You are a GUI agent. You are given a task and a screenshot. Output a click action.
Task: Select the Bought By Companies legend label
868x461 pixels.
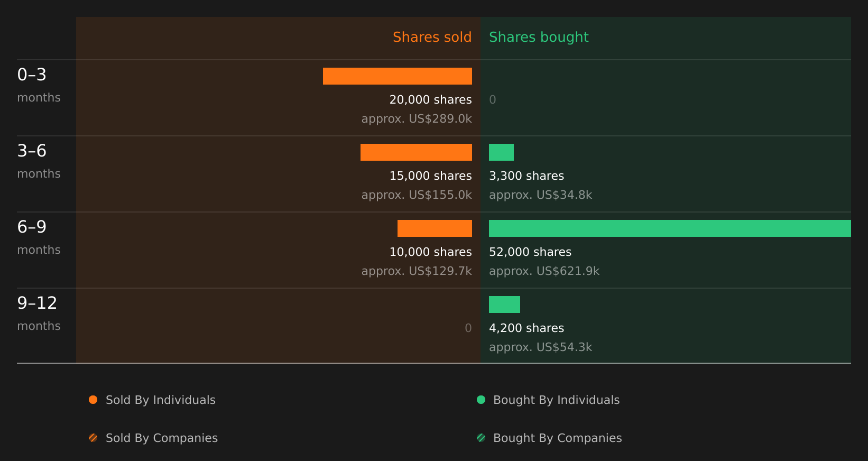(557, 438)
